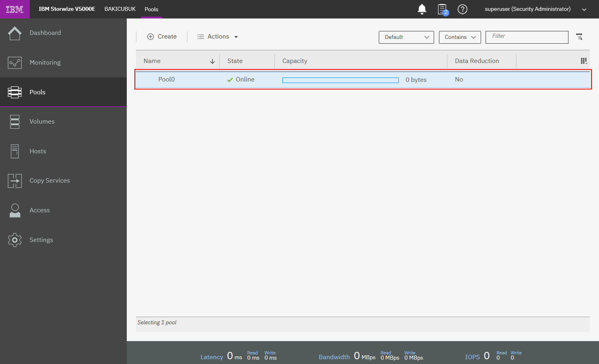
Task: Open Copy Services in the sidebar
Action: (49, 181)
